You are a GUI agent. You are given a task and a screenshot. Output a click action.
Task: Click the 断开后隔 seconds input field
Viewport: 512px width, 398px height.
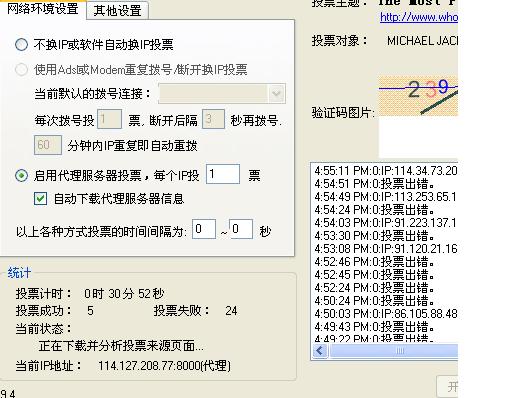213,119
